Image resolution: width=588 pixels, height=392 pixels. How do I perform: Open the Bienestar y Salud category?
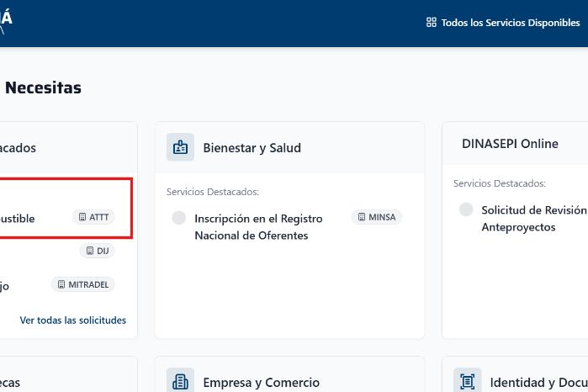click(252, 148)
